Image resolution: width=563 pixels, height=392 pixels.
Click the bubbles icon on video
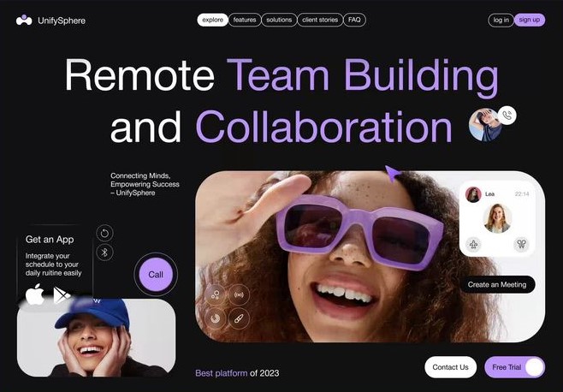click(x=215, y=295)
